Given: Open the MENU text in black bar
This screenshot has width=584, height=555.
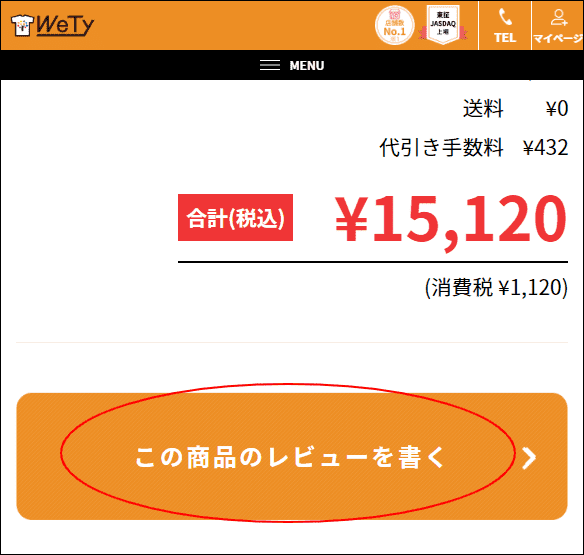Looking at the screenshot, I should point(307,66).
